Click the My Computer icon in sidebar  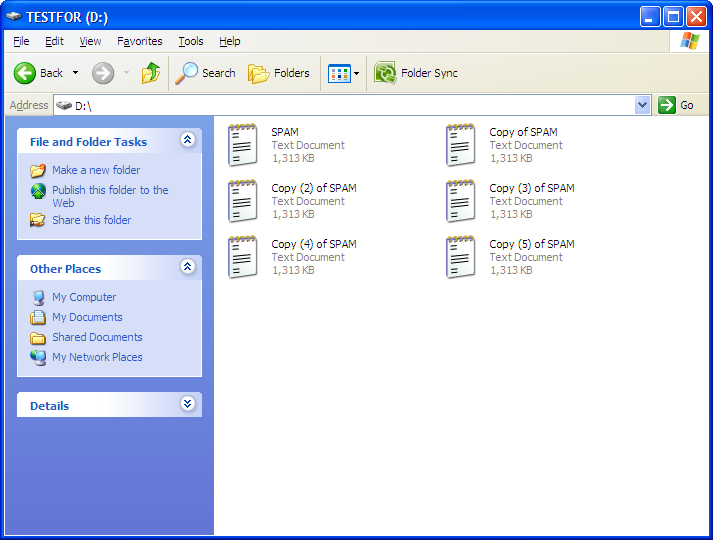tap(38, 298)
